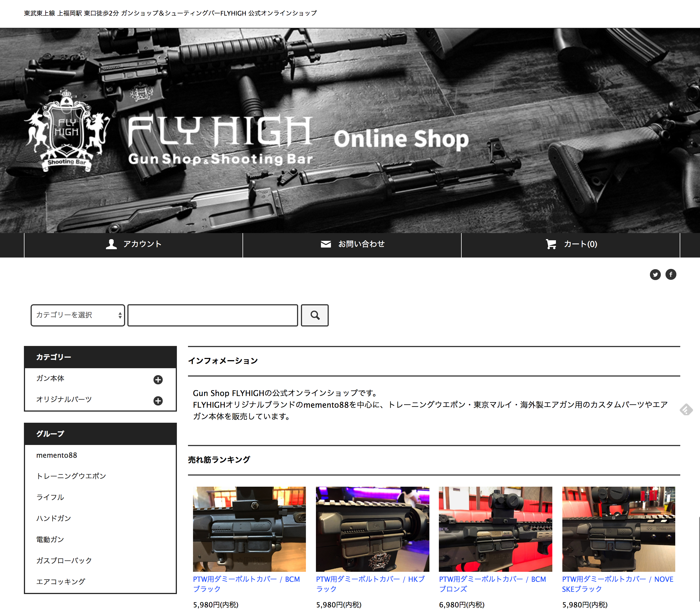Click the カテゴリー sidebar header
The width and height of the screenshot is (700, 616).
pyautogui.click(x=100, y=357)
